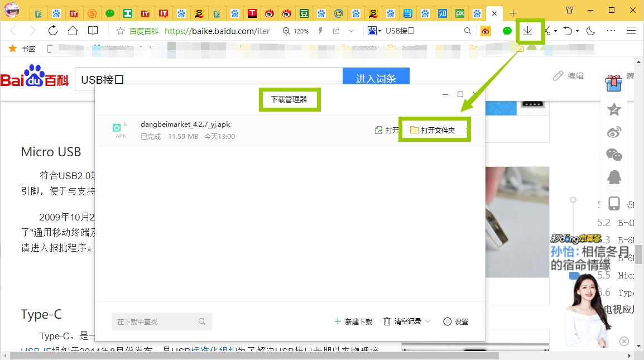Click 打开 to open dangbeimarket apk
Screen dimensions: 644x360
click(387, 130)
